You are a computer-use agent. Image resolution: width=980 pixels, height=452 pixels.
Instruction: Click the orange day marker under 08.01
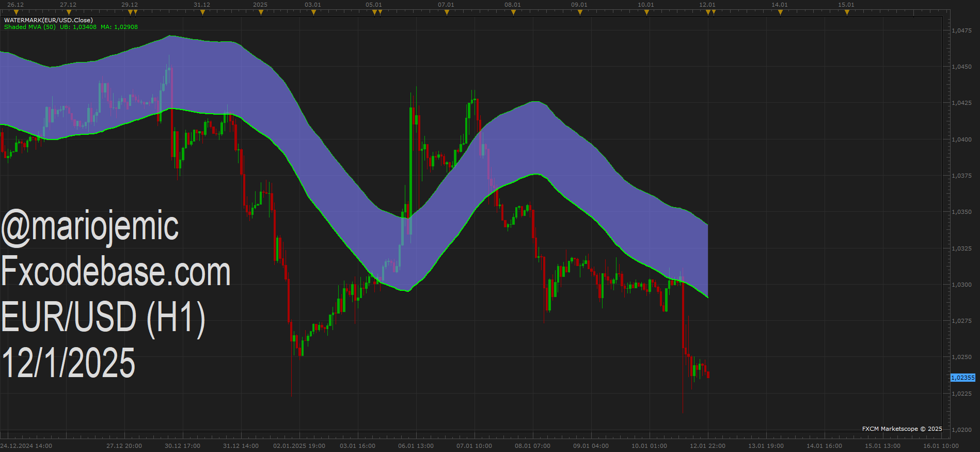tap(513, 12)
